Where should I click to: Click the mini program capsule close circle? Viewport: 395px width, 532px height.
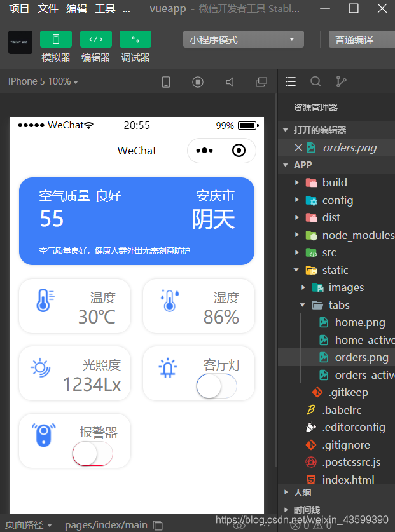pyautogui.click(x=239, y=150)
